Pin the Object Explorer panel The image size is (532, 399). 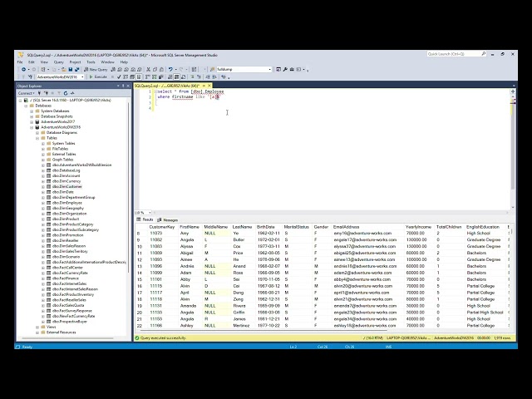pyautogui.click(x=123, y=86)
